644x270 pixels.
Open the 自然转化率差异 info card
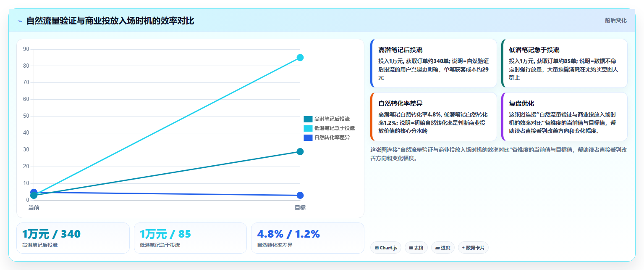(434, 116)
